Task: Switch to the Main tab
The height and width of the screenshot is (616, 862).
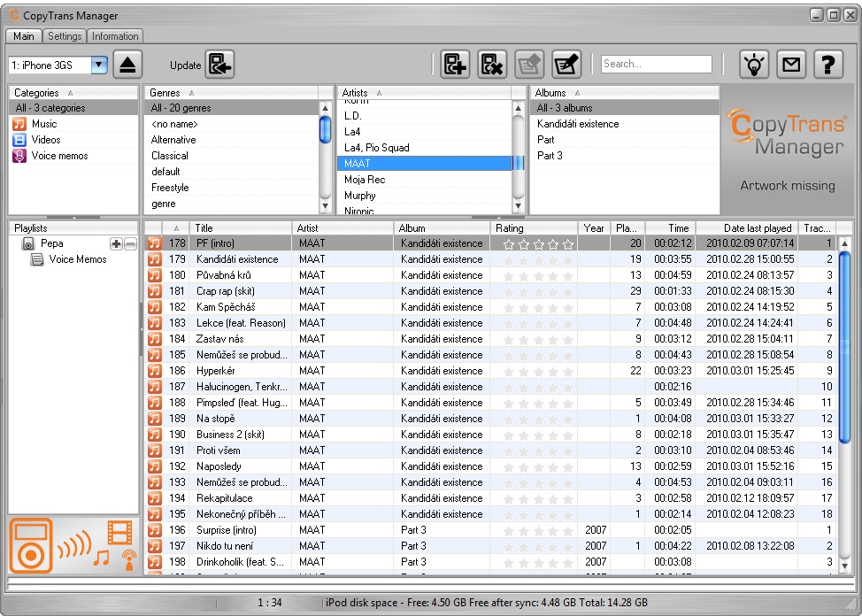Action: [x=24, y=36]
